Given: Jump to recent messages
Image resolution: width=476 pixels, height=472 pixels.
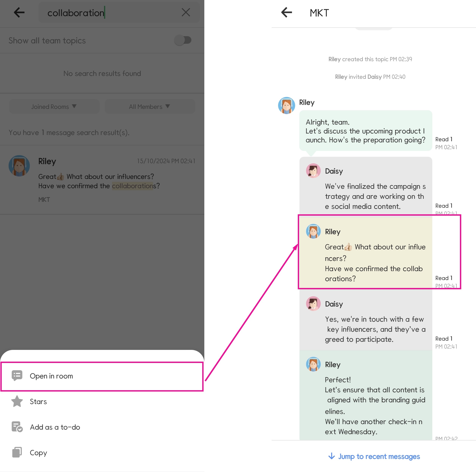Looking at the screenshot, I should 374,456.
